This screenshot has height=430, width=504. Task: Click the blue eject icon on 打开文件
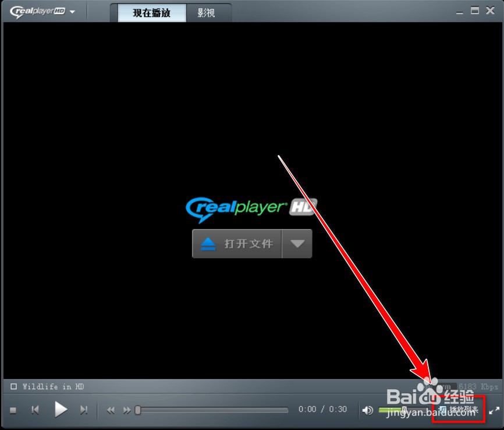[208, 244]
